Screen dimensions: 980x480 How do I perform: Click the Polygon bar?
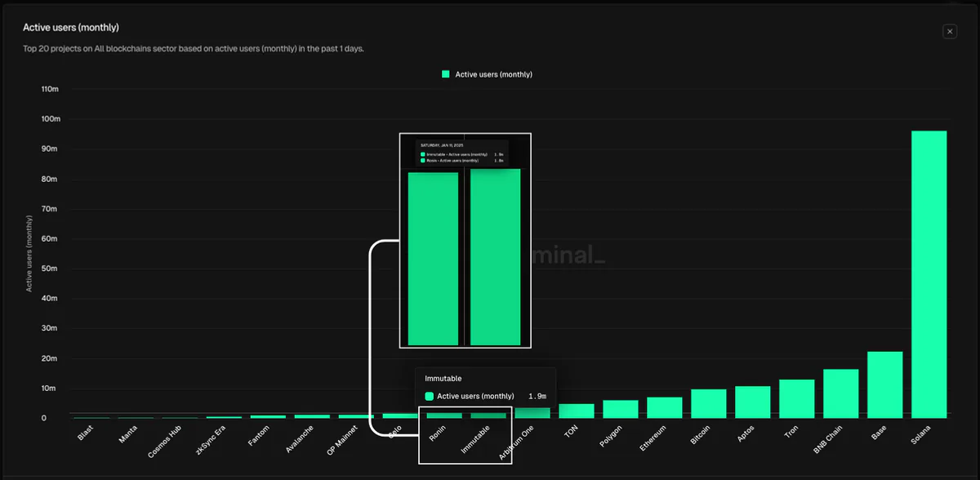coord(620,409)
